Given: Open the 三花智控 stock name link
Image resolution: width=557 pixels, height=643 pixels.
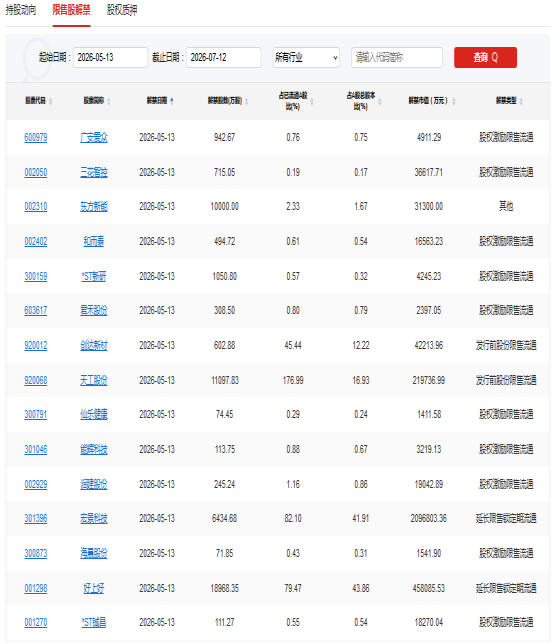Looking at the screenshot, I should click(x=94, y=172).
